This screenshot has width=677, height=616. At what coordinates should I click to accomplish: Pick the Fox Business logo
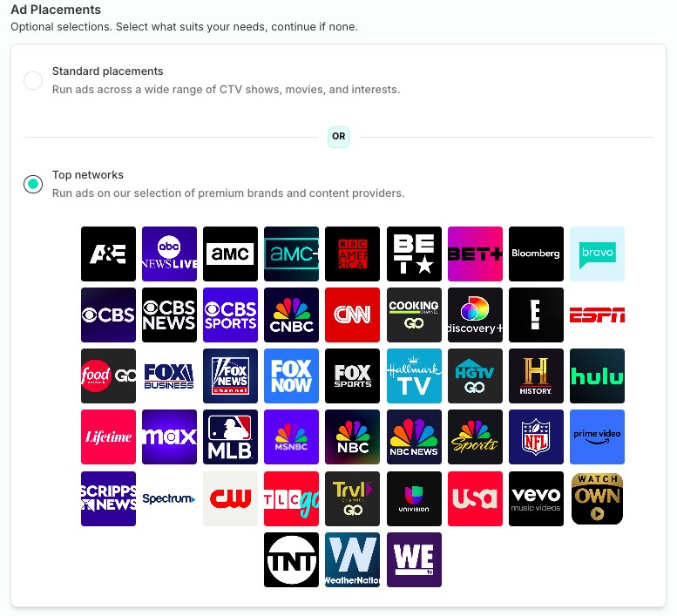pos(169,376)
